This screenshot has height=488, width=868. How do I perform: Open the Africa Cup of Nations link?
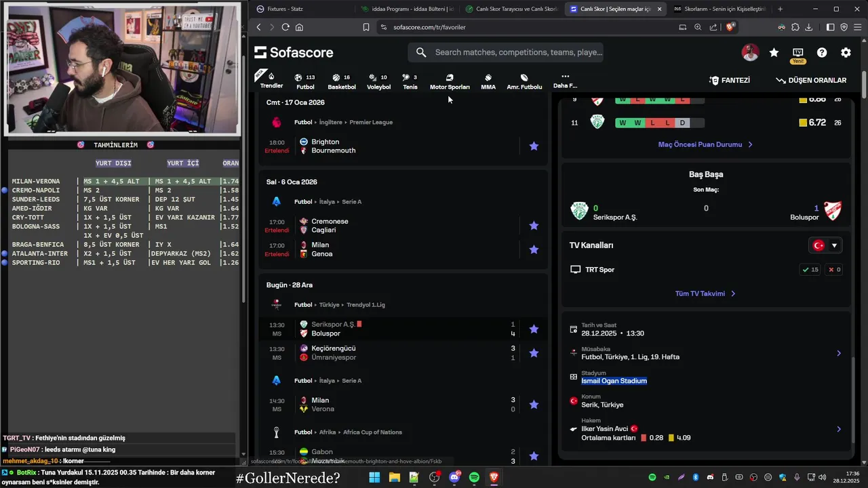[x=372, y=432]
